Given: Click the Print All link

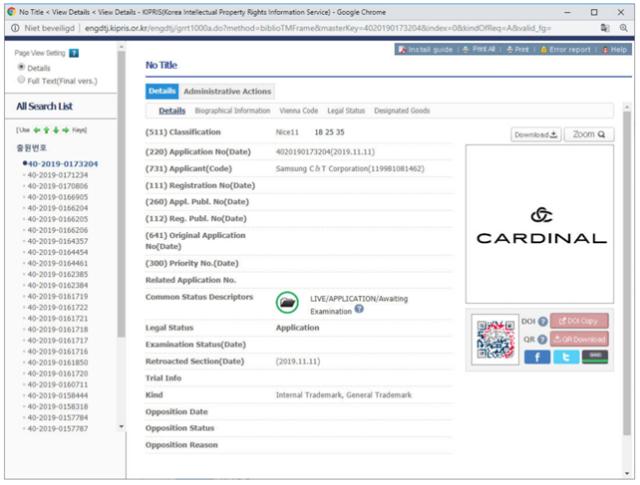Looking at the screenshot, I should 484,49.
